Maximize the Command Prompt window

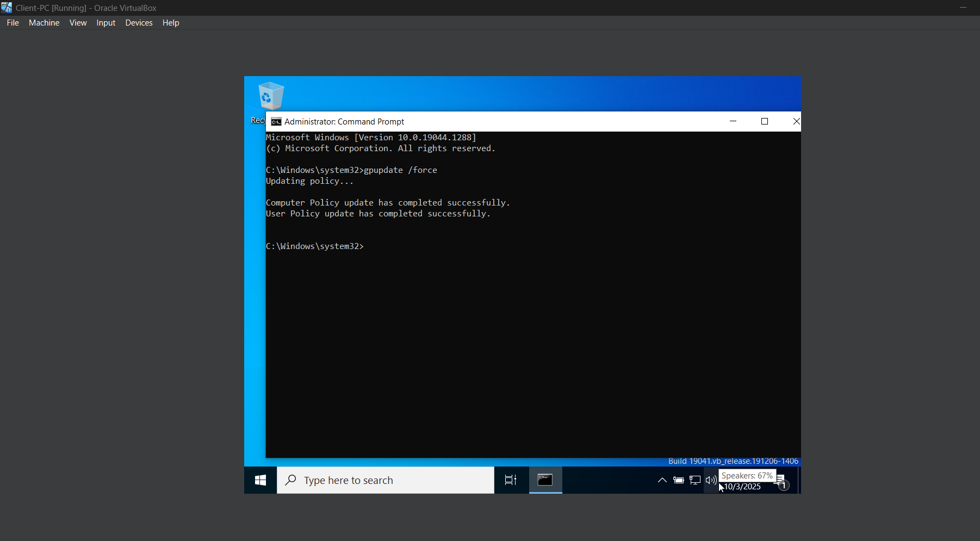[765, 121]
